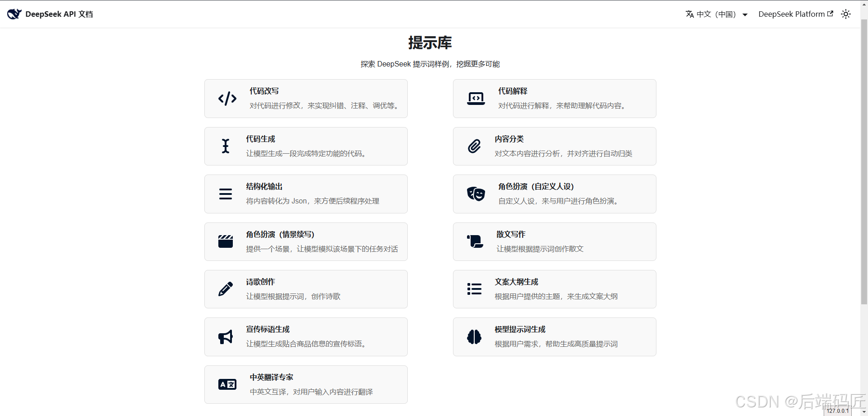Open the 内容分类 card title
Viewport: 868px width, 416px height.
point(509,139)
